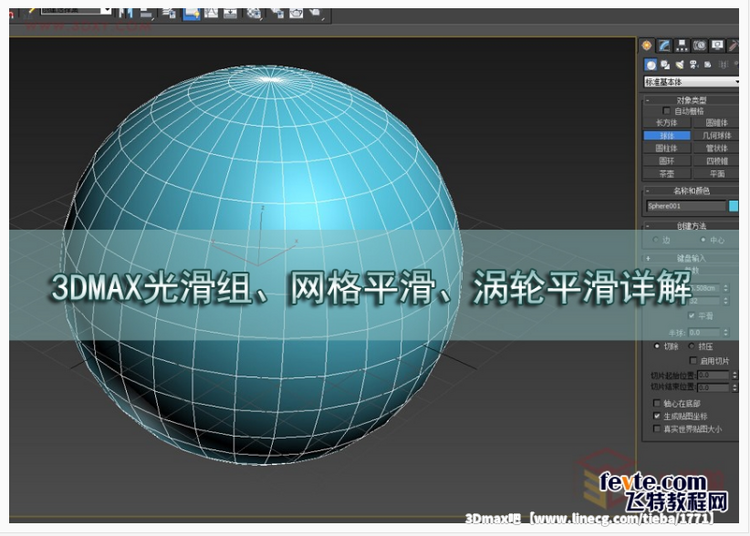Select the Lights category icon
Image resolution: width=750 pixels, height=536 pixels.
(x=679, y=65)
